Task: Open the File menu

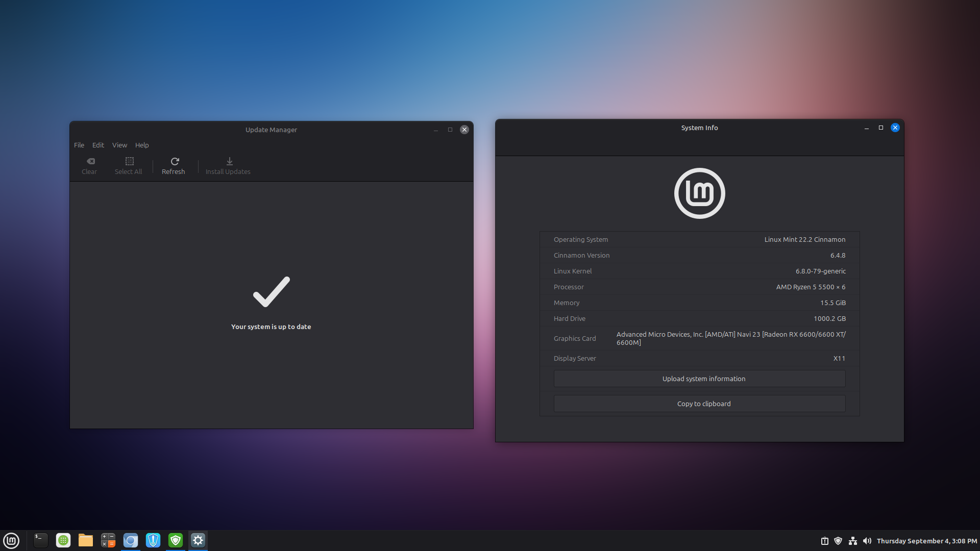Action: pyautogui.click(x=79, y=145)
